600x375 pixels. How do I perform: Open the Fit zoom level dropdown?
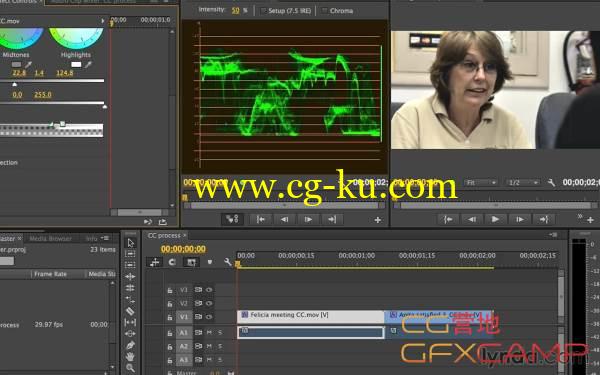coord(481,183)
